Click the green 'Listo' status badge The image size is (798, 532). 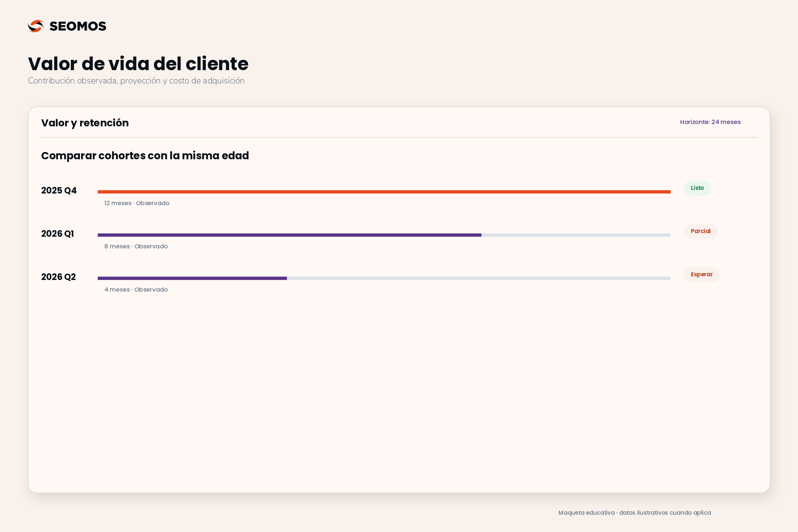tap(697, 188)
